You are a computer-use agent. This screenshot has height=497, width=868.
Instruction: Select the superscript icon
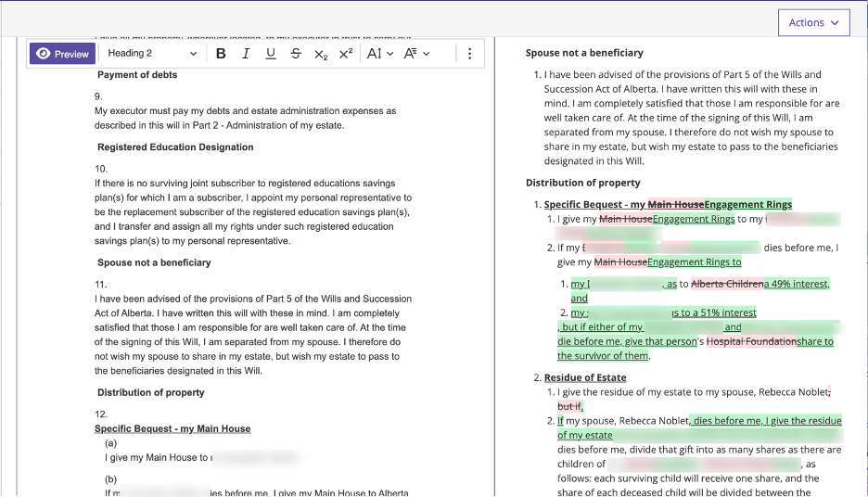(x=346, y=54)
